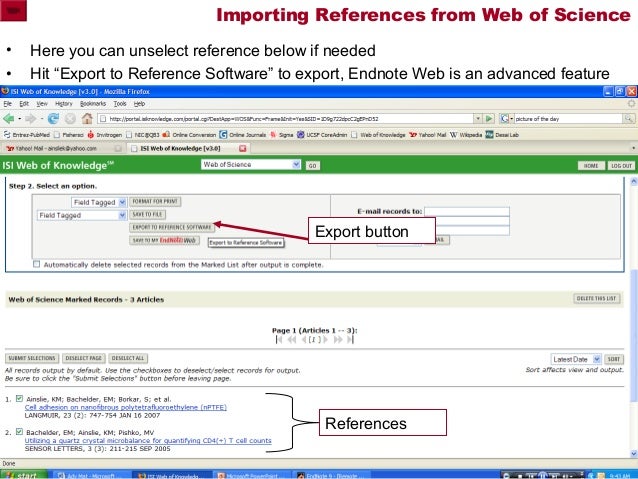Open Field Tagged dropdown beside Format for Print
The width and height of the screenshot is (638, 479).
[99, 202]
